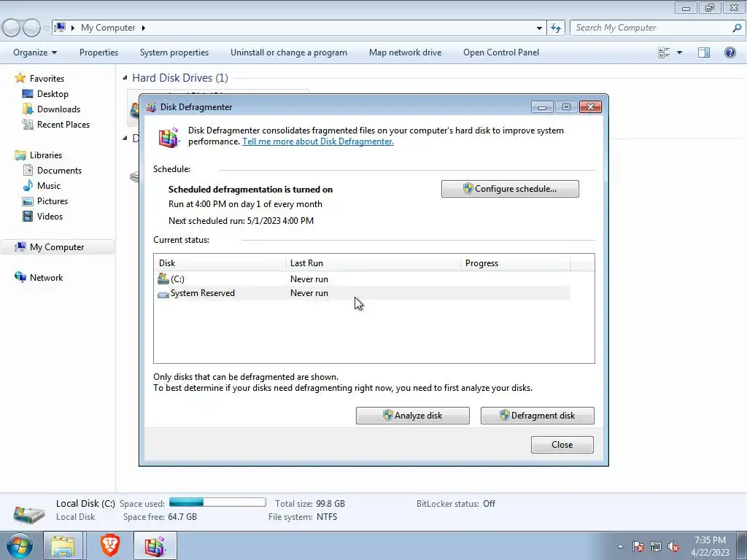
Task: Open Recent Places in sidebar
Action: (63, 124)
